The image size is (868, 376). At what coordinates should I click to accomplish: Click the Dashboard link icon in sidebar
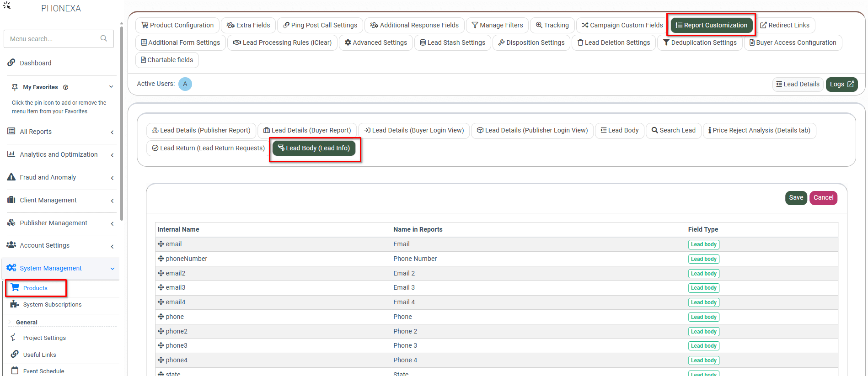click(x=11, y=63)
